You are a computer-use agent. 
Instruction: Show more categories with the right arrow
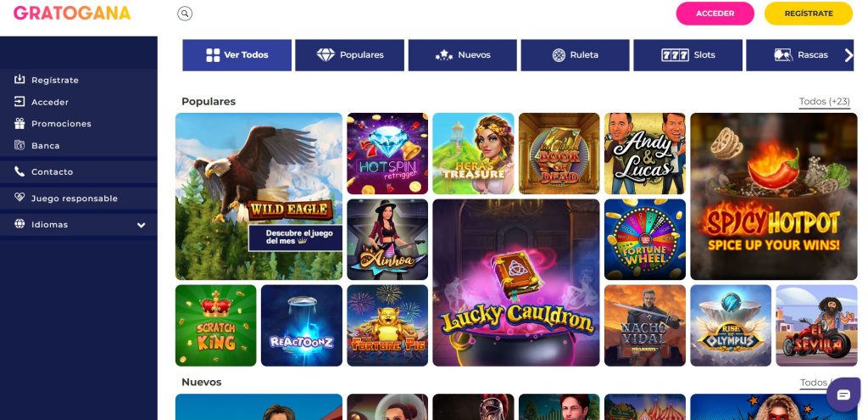[849, 55]
